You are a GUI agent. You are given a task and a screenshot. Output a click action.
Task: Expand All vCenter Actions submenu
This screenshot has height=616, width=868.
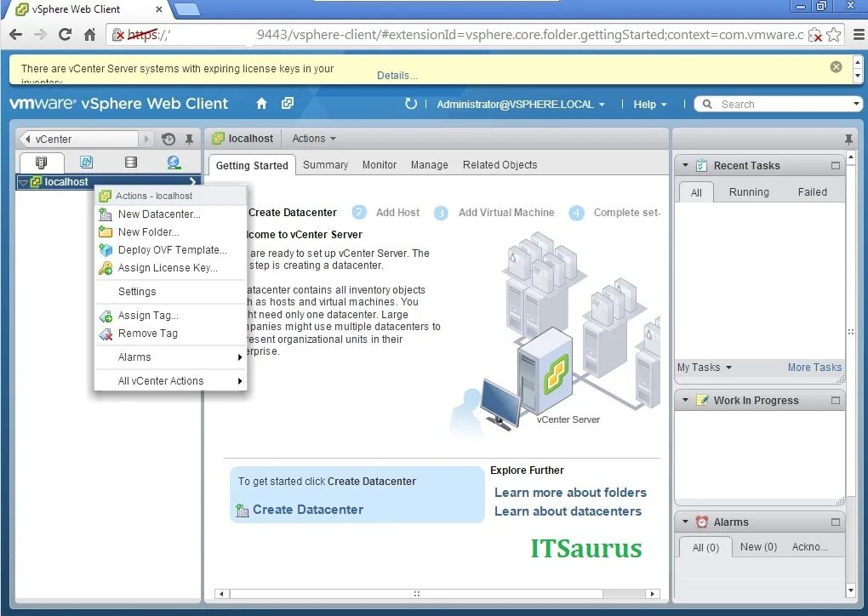pyautogui.click(x=170, y=381)
